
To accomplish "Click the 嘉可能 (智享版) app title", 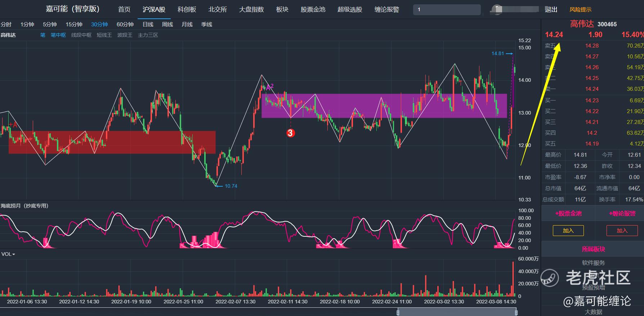I will pos(72,9).
